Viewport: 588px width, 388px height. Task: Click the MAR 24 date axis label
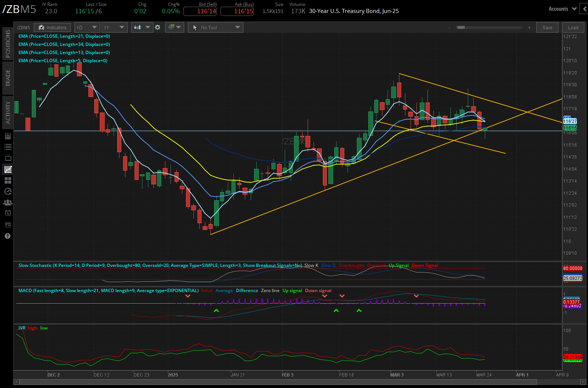point(484,375)
